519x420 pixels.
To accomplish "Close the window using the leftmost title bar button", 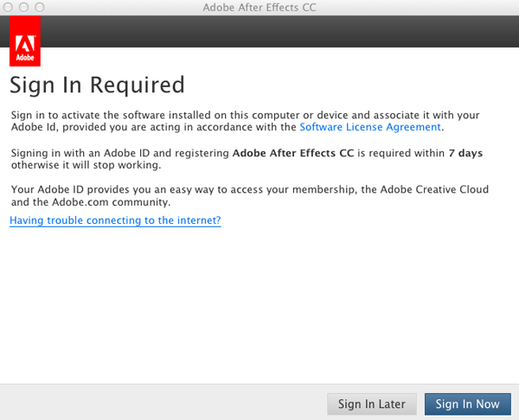I will tap(8, 7).
